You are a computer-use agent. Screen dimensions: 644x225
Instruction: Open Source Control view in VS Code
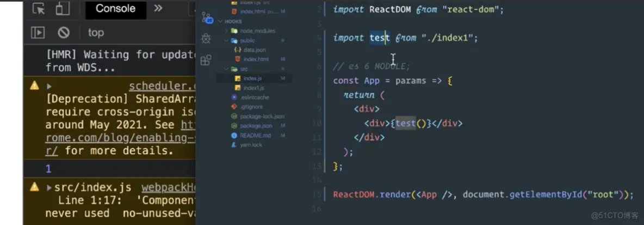[x=206, y=17]
